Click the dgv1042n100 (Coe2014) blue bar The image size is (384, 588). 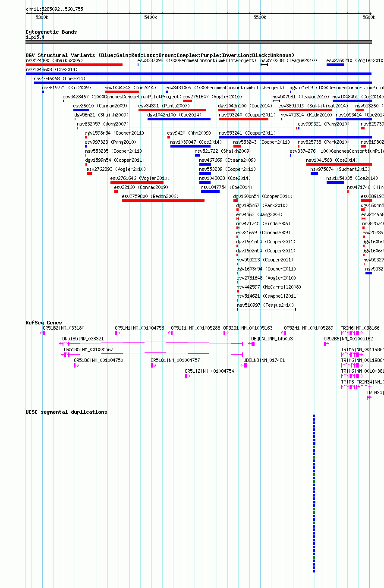(179, 119)
